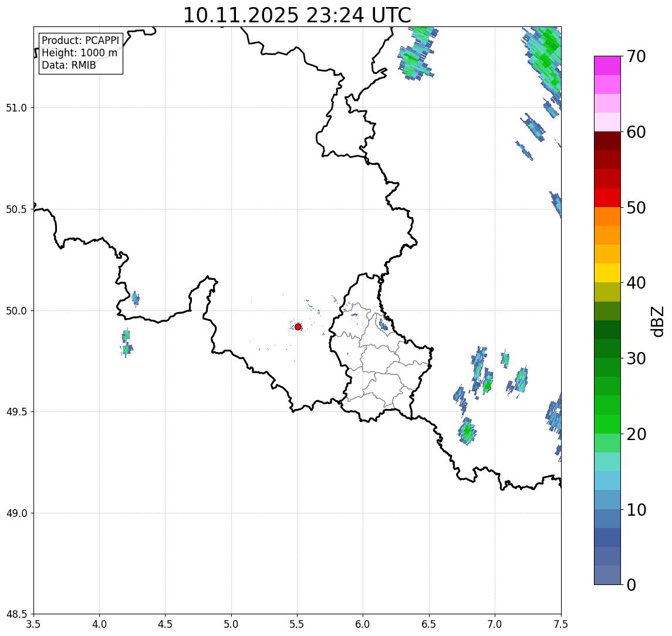
Task: Click the magenta top colorbar segment
Action: 607,66
